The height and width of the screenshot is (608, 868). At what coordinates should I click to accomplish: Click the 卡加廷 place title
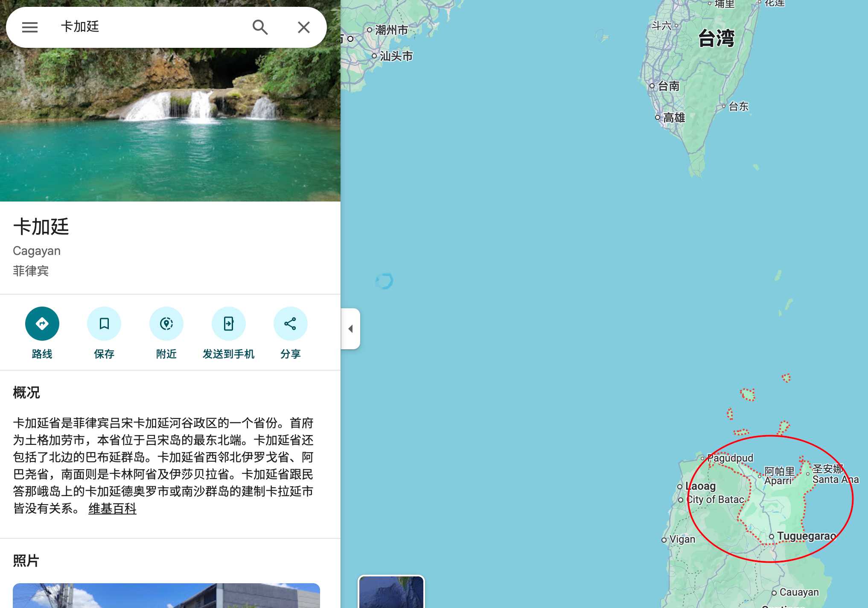(41, 226)
